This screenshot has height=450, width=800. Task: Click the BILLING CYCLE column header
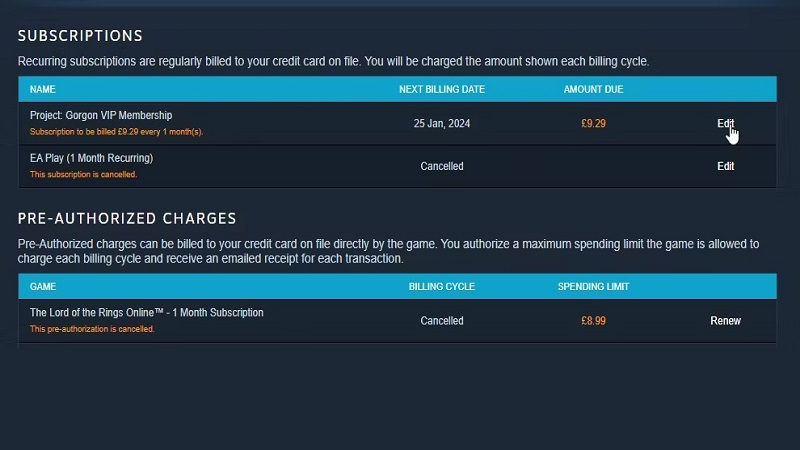442,287
